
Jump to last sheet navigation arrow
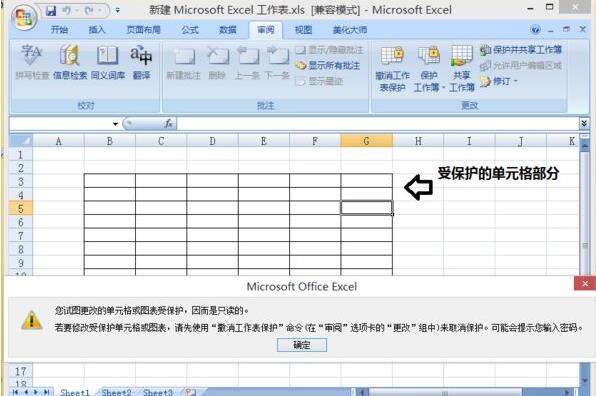[46, 392]
